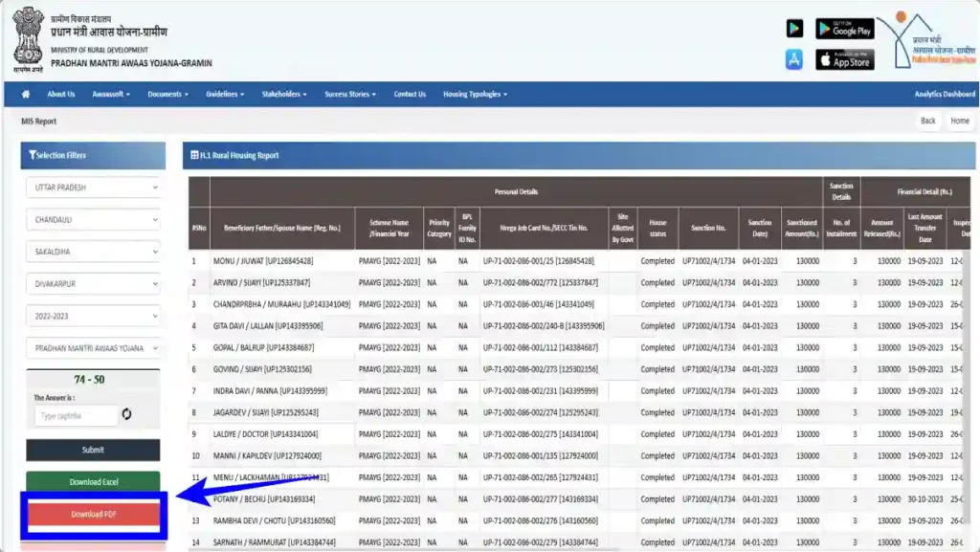Click JAGARDEV / SIJAYI [UP125295243] entry

[266, 412]
